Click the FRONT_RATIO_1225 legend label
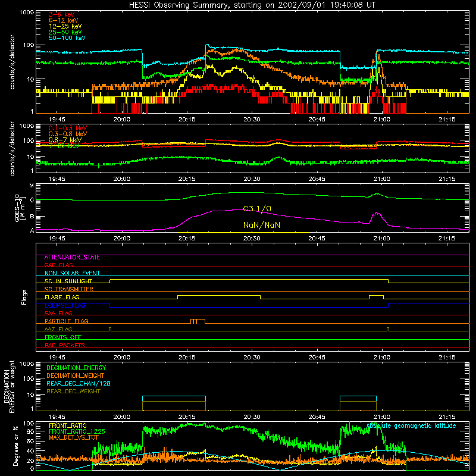 pyautogui.click(x=77, y=432)
